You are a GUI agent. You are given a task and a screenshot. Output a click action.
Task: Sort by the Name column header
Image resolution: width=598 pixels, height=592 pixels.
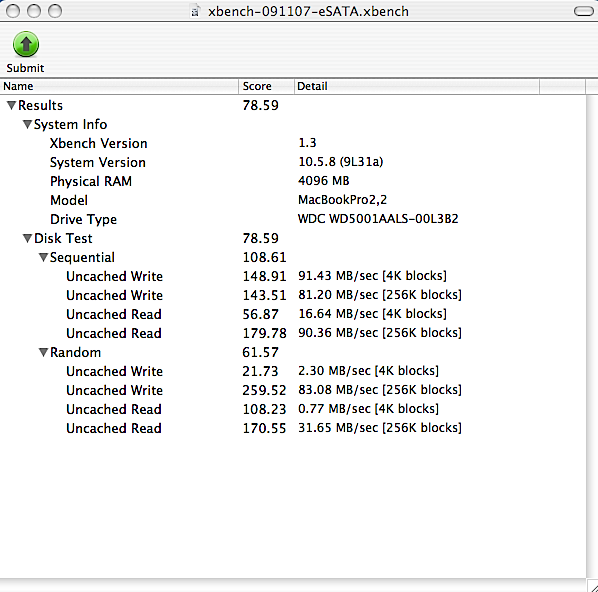coord(119,86)
